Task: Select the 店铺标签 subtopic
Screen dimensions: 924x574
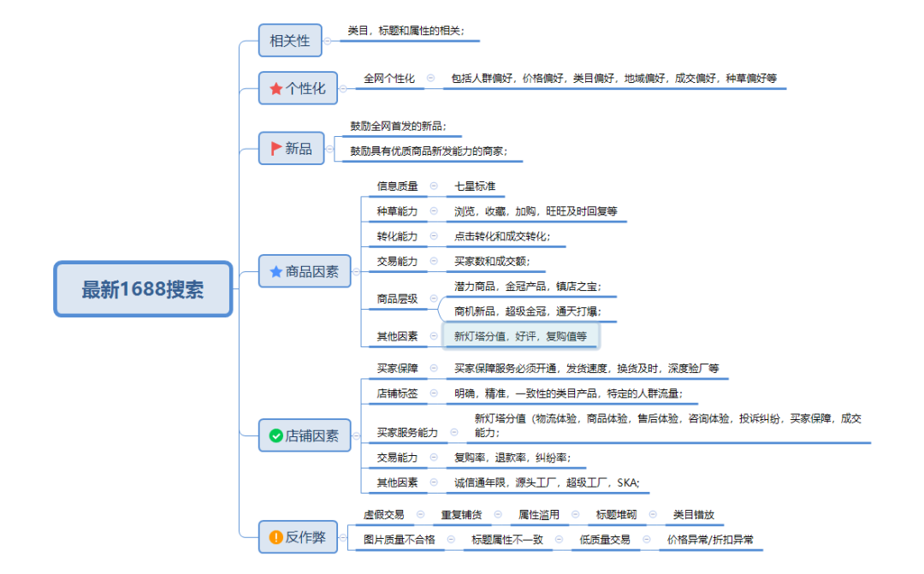Action: coord(397,394)
